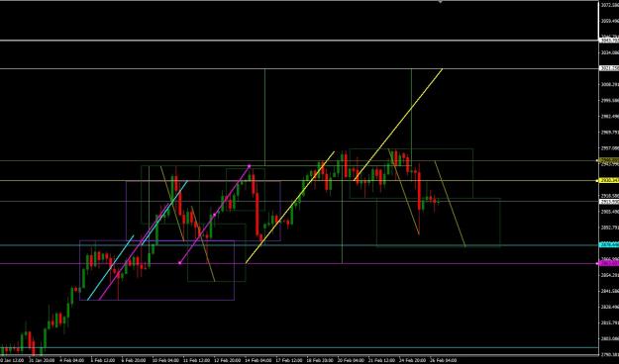The width and height of the screenshot is (619, 364).
Task: Click the 2969 price scale label
Action: (610, 133)
